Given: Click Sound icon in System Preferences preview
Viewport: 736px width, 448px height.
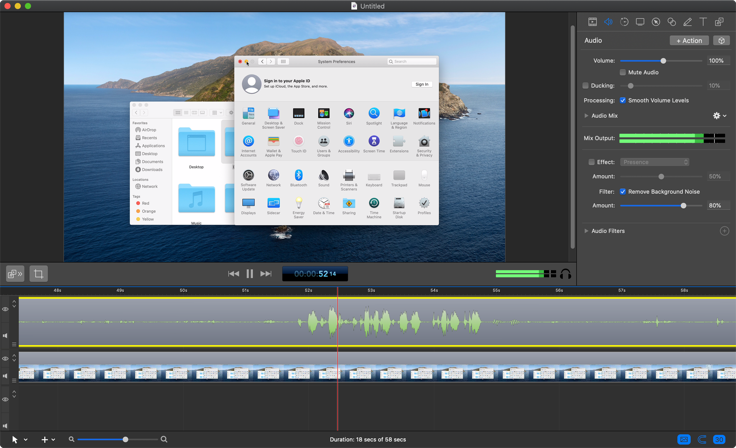Looking at the screenshot, I should tap(323, 178).
